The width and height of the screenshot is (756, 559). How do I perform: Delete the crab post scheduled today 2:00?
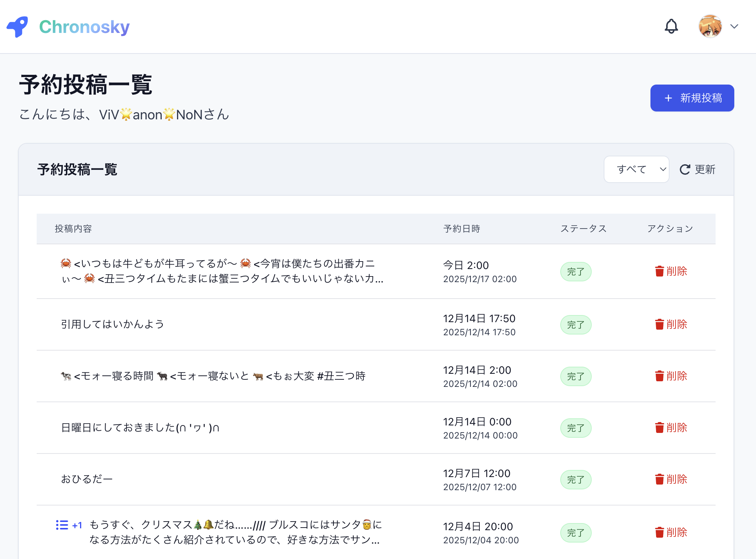(x=671, y=271)
